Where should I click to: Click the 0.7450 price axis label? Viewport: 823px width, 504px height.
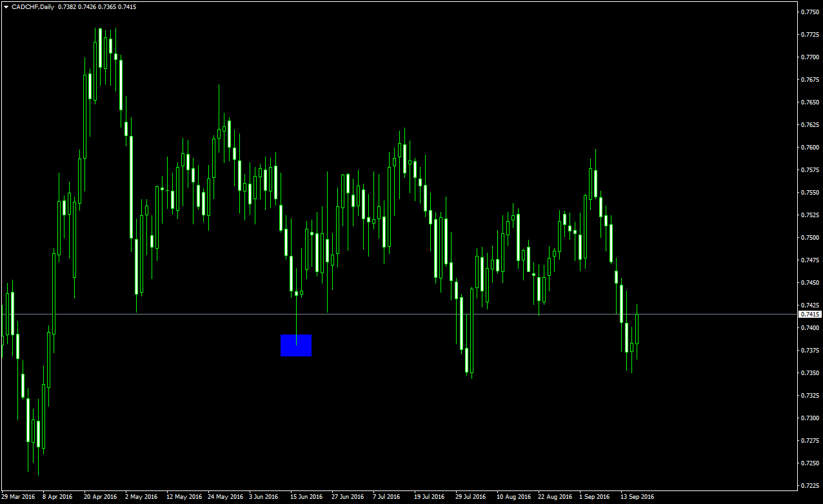tap(810, 283)
